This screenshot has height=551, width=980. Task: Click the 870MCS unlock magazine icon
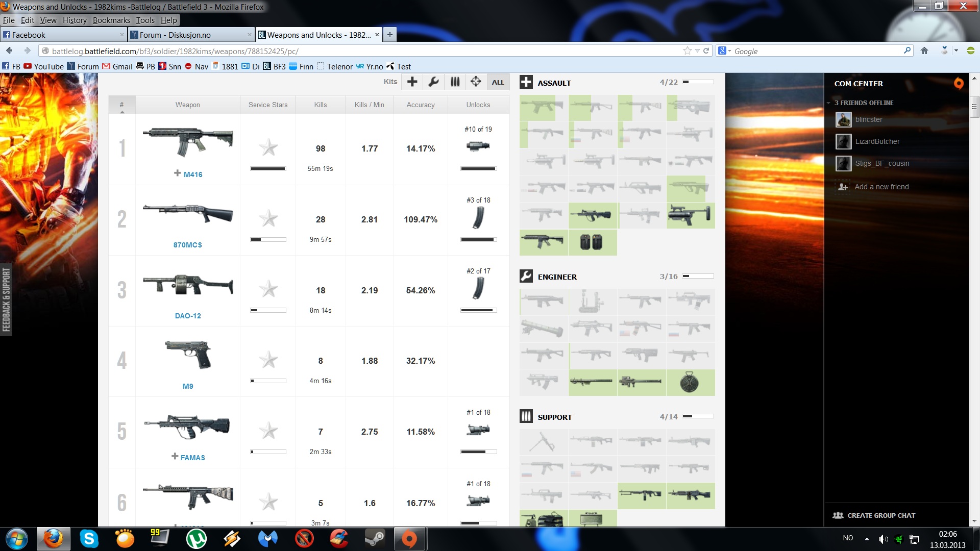click(x=478, y=218)
